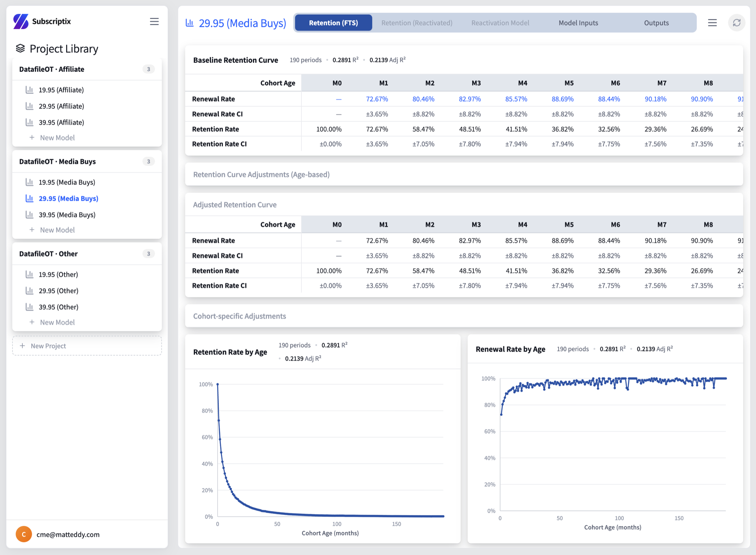Viewport: 756px width, 555px height.
Task: Click chart icon beside 39.95 (Media Buys)
Action: point(29,215)
